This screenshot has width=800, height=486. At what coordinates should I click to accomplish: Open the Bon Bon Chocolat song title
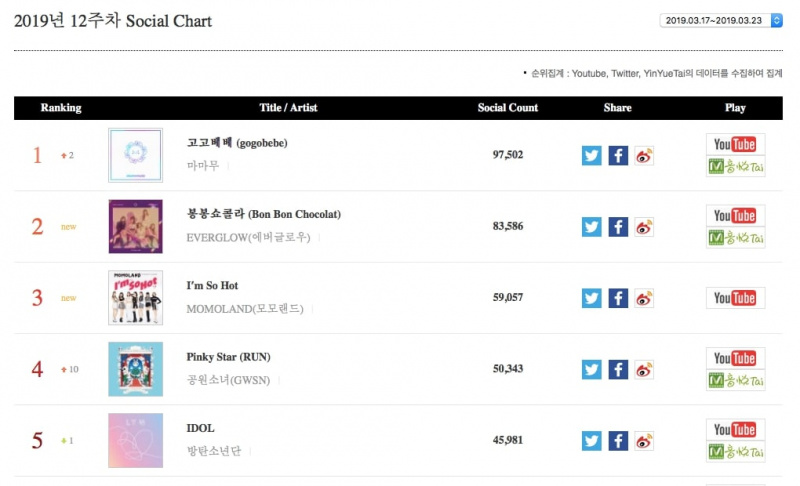click(x=264, y=214)
